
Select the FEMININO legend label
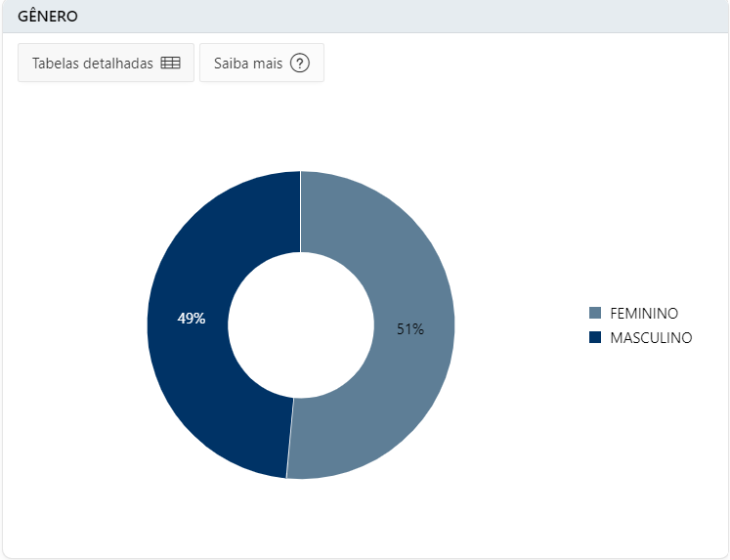click(644, 314)
